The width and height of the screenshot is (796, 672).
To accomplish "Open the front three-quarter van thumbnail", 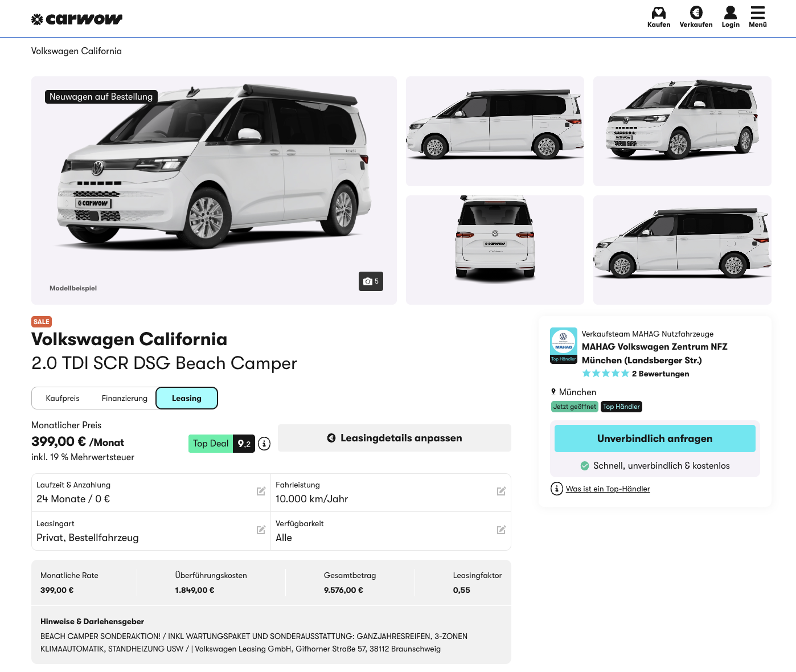I will (x=682, y=131).
